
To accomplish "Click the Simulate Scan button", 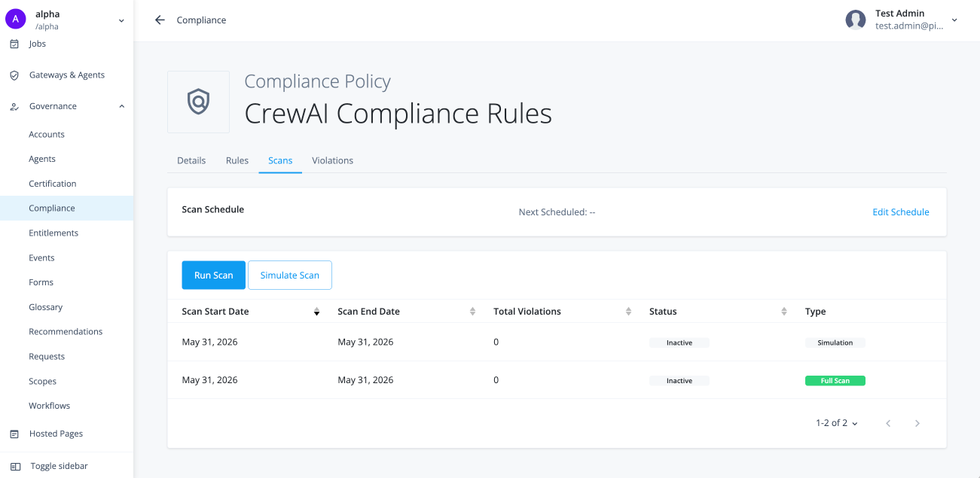I will click(290, 276).
